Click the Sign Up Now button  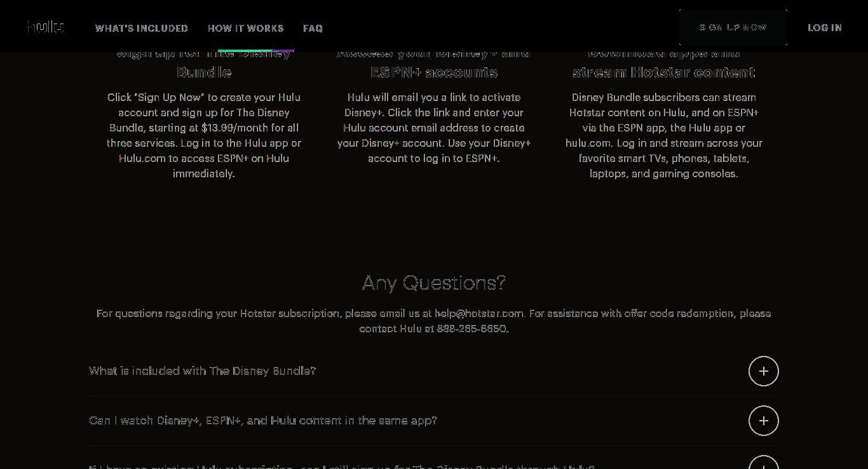tap(733, 27)
